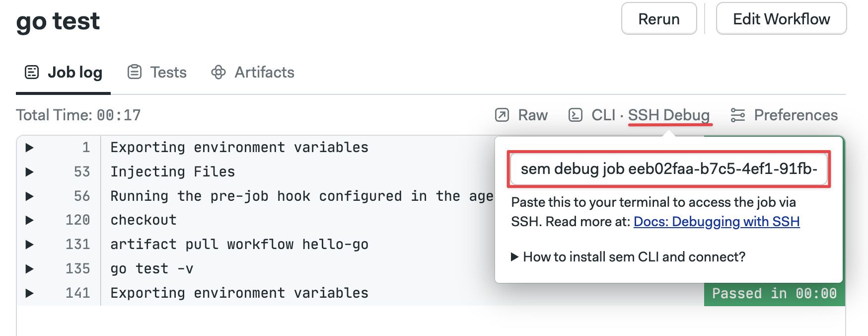The image size is (868, 336).
Task: Click the Artifacts icon
Action: coord(218,73)
